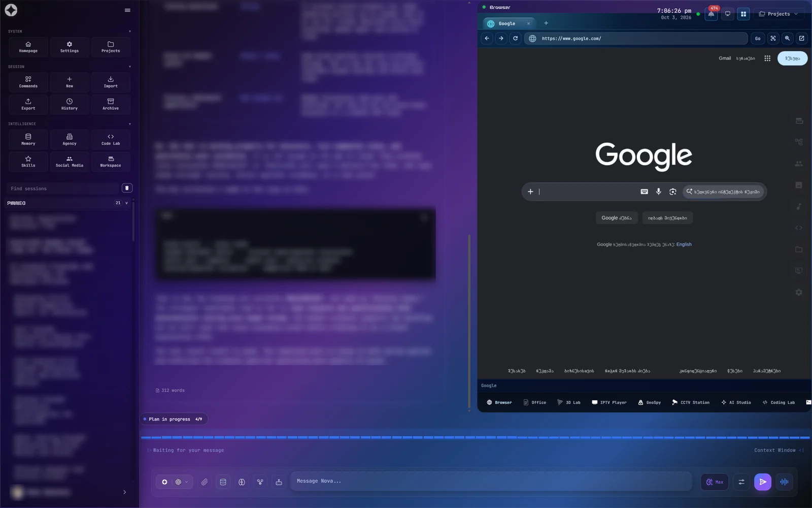Open the Memory module
812x508 pixels.
click(x=28, y=139)
